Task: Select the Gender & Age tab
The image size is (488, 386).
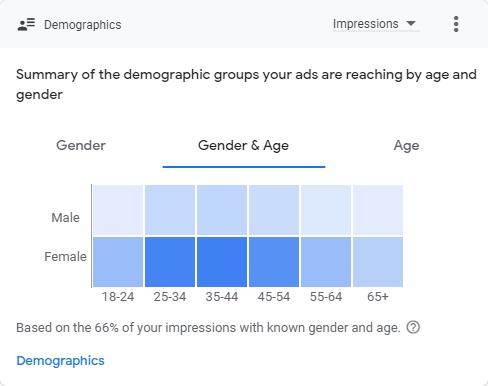Action: (x=244, y=146)
